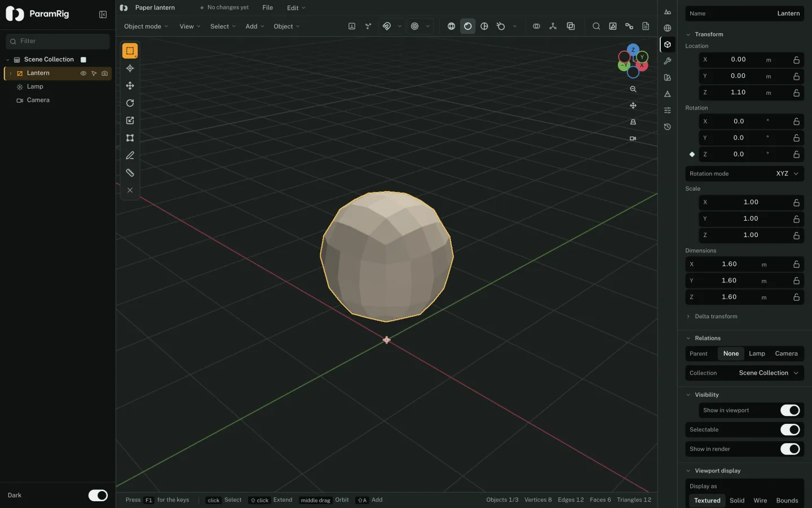This screenshot has height=508, width=812.
Task: Open the Object mode dropdown
Action: point(146,27)
